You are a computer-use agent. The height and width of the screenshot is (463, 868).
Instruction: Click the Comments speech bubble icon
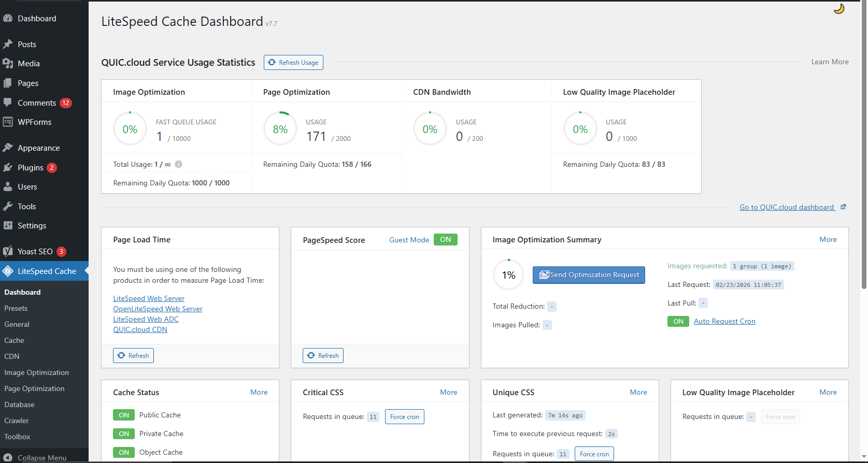8,103
